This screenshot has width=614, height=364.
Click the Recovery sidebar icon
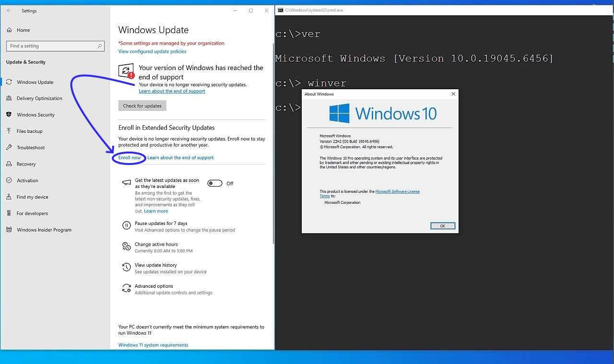[9, 164]
